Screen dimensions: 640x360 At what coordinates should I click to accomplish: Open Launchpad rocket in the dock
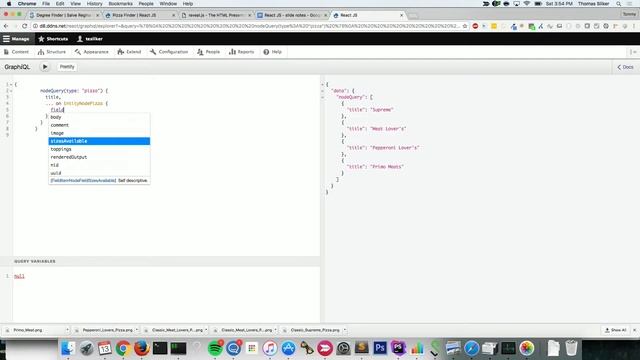(x=87, y=348)
